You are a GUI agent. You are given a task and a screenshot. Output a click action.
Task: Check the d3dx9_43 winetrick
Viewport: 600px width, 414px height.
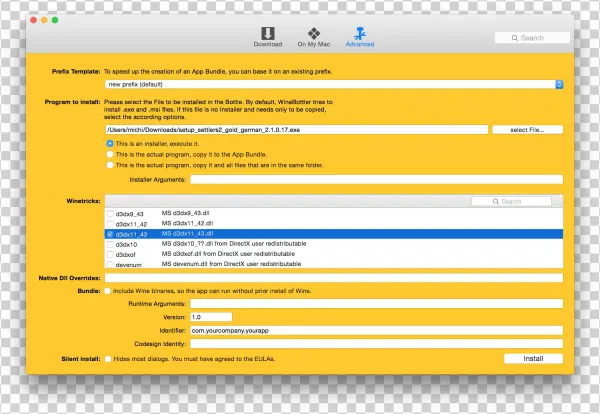(110, 214)
